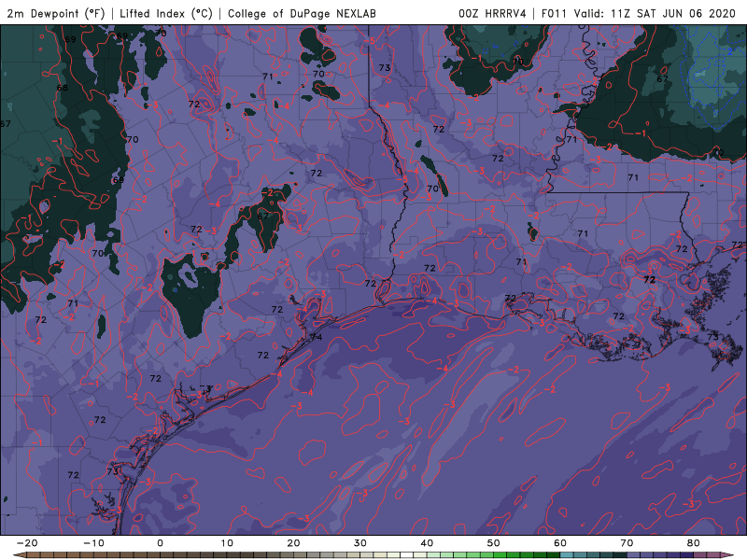Click the "30" color scale label
Image resolution: width=747 pixels, height=560 pixels.
[x=360, y=543]
